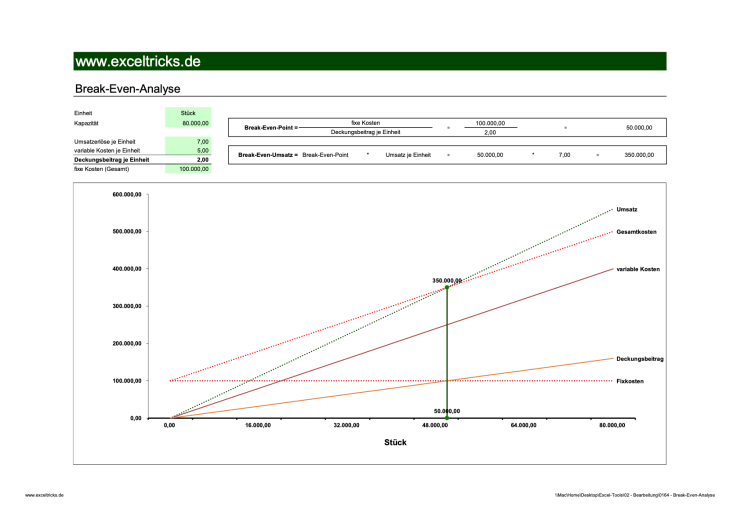Select the Einheit row label
The image size is (740, 523).
[x=83, y=113]
